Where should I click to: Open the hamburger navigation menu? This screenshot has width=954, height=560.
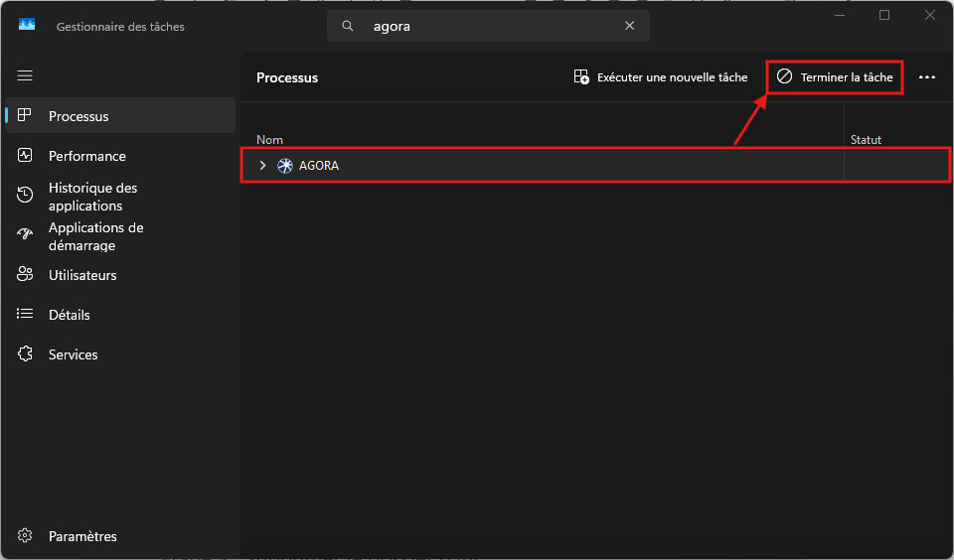[25, 75]
